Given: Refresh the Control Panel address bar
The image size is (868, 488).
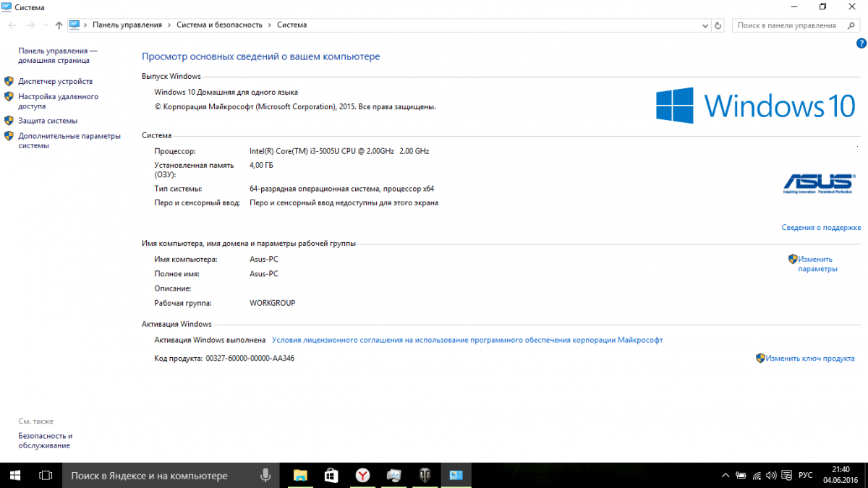Looking at the screenshot, I should (x=718, y=25).
